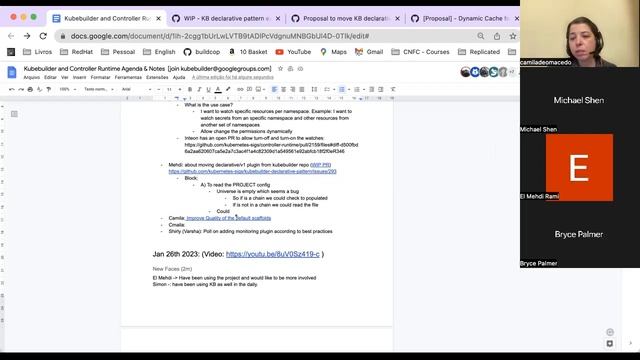
Task: Share page using browser share icon
Action: click(497, 36)
